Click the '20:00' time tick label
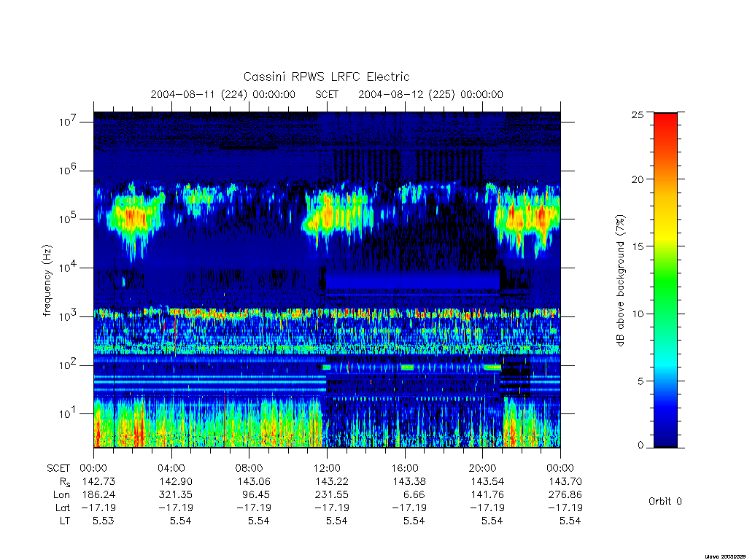The width and height of the screenshot is (747, 560). 483,468
